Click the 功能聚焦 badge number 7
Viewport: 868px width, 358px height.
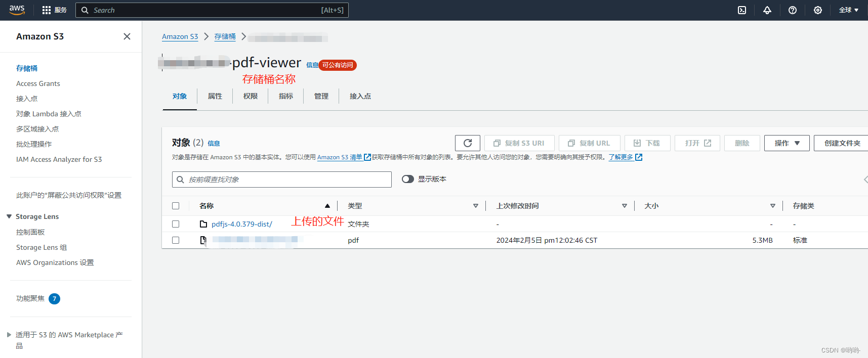click(x=54, y=299)
